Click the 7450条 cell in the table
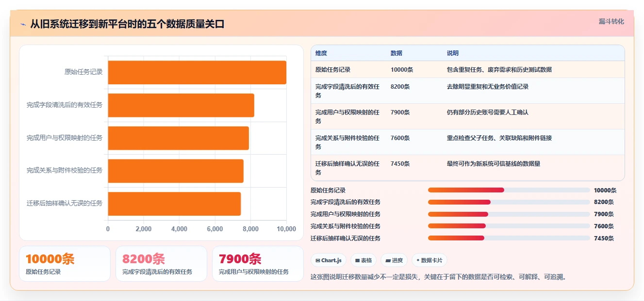The height and width of the screenshot is (301, 644). [400, 164]
